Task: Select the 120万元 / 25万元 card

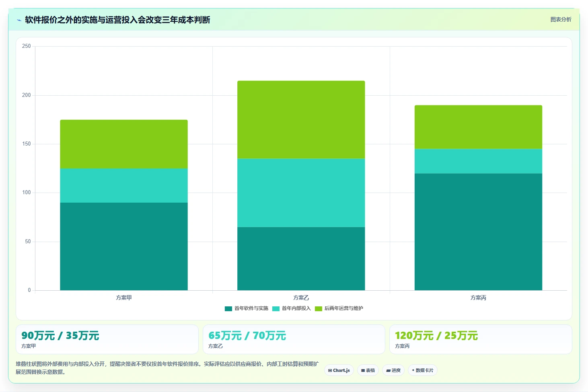Action: 481,339
